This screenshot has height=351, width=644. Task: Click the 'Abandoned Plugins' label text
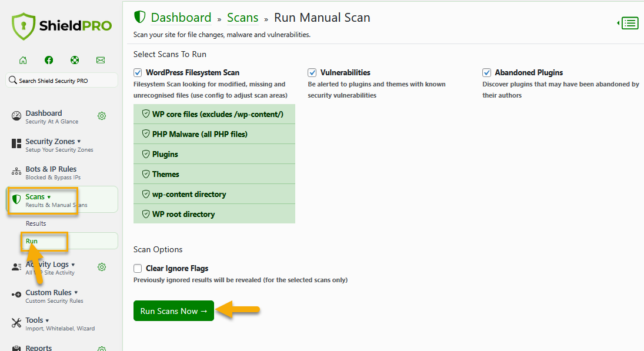pos(529,73)
